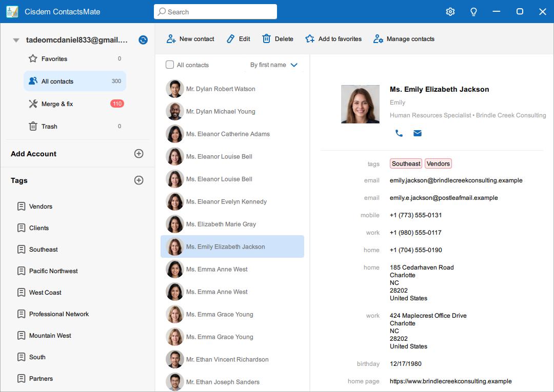Click mobile number +1 (773) 555-0131
The width and height of the screenshot is (554, 392).
415,215
